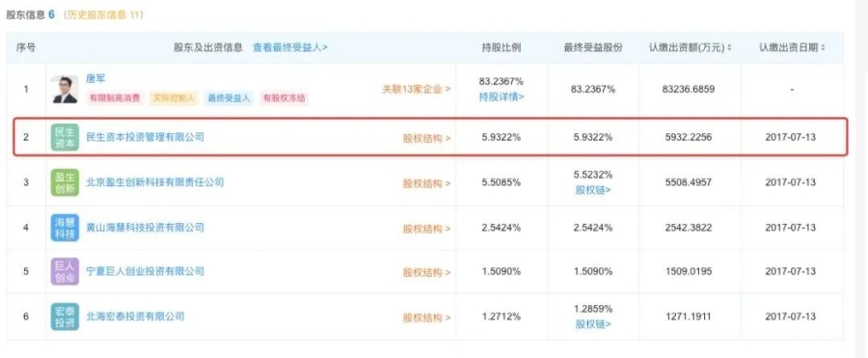The height and width of the screenshot is (358, 868).
Task: Open 股权链 link under 1.2859%
Action: 593,324
